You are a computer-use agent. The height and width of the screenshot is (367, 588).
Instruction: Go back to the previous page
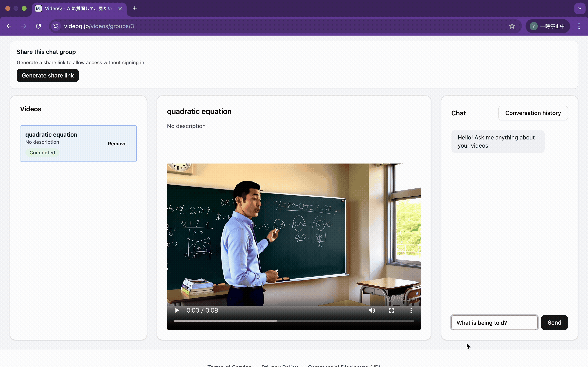[9, 26]
